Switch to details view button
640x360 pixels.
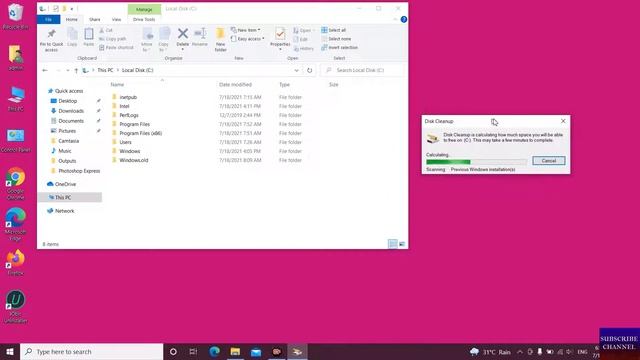(x=392, y=244)
